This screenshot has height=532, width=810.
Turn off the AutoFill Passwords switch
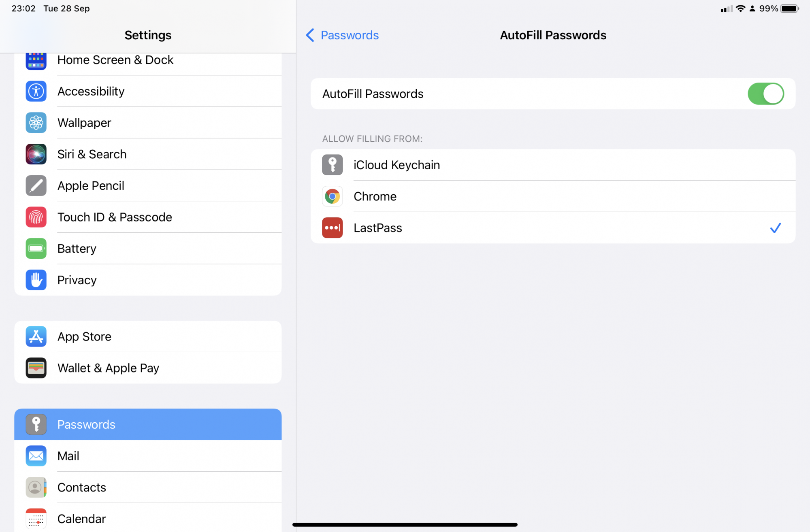(765, 94)
